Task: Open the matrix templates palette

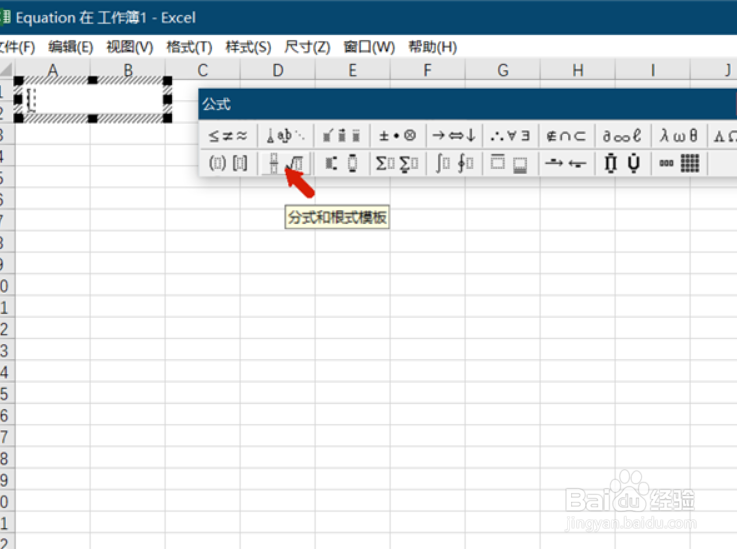Action: click(679, 163)
